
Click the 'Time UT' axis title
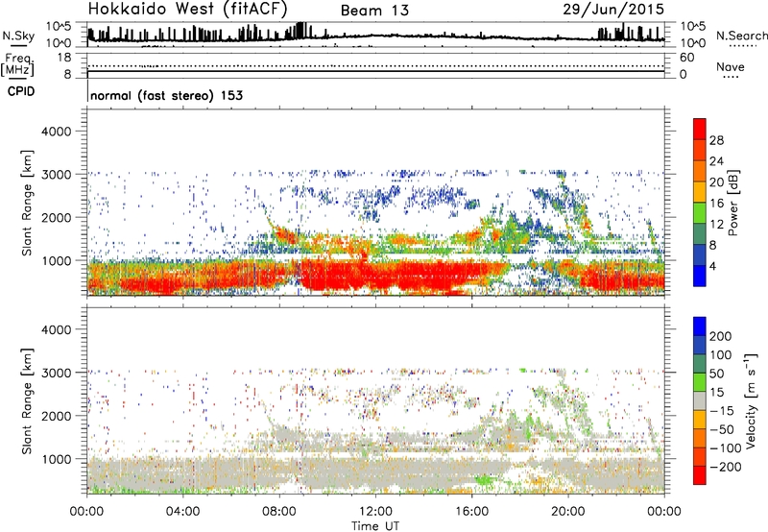[375, 526]
